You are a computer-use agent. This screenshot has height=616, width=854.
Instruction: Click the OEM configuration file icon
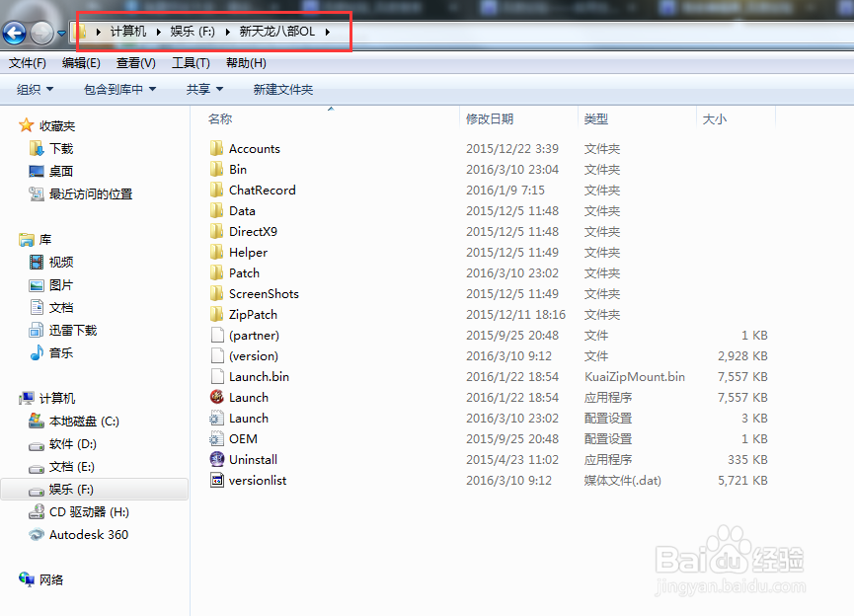[x=217, y=438]
